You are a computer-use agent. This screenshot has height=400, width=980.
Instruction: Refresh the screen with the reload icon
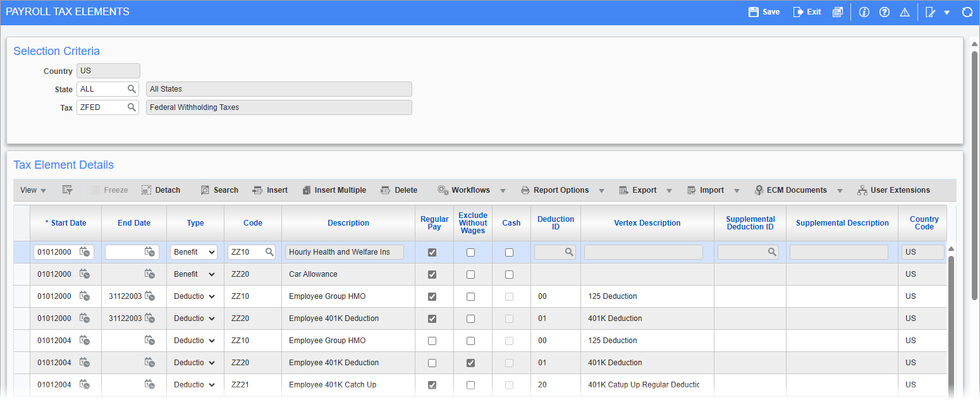click(x=967, y=11)
